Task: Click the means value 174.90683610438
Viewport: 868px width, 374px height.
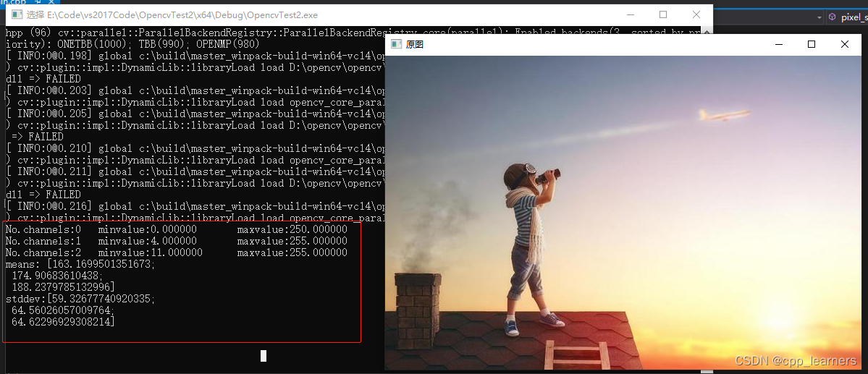Action: pos(55,276)
